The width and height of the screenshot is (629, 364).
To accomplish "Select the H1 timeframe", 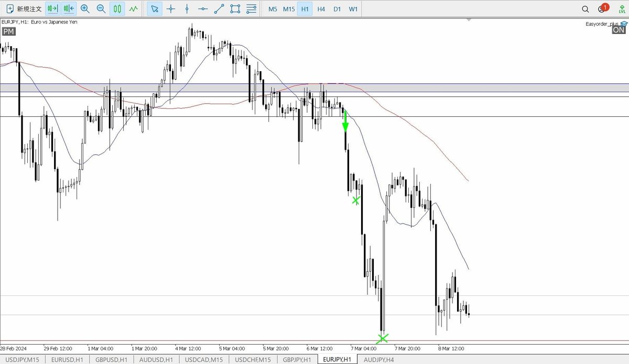I will (x=305, y=9).
